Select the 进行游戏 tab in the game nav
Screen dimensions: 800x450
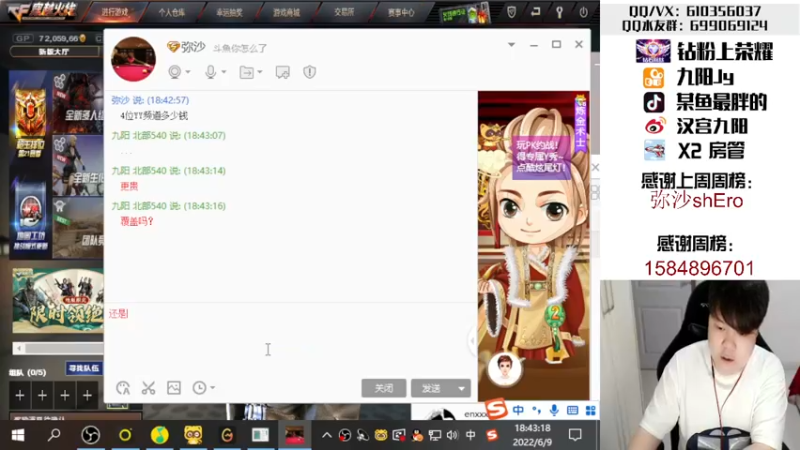pos(115,12)
